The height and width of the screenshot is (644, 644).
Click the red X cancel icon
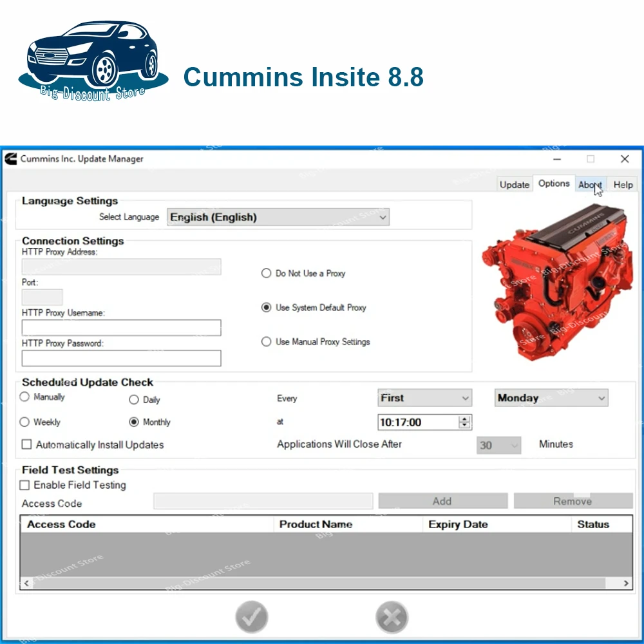coord(392,616)
